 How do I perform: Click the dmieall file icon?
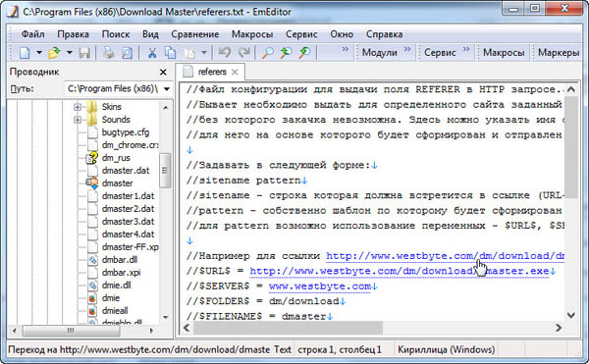[x=92, y=311]
